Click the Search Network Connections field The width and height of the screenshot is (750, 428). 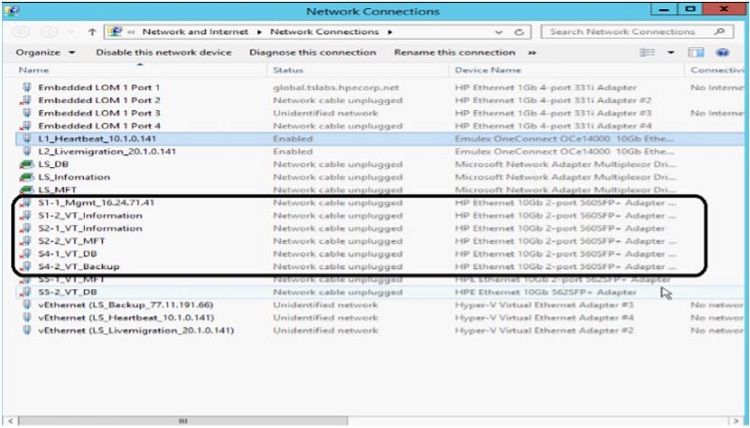(637, 32)
